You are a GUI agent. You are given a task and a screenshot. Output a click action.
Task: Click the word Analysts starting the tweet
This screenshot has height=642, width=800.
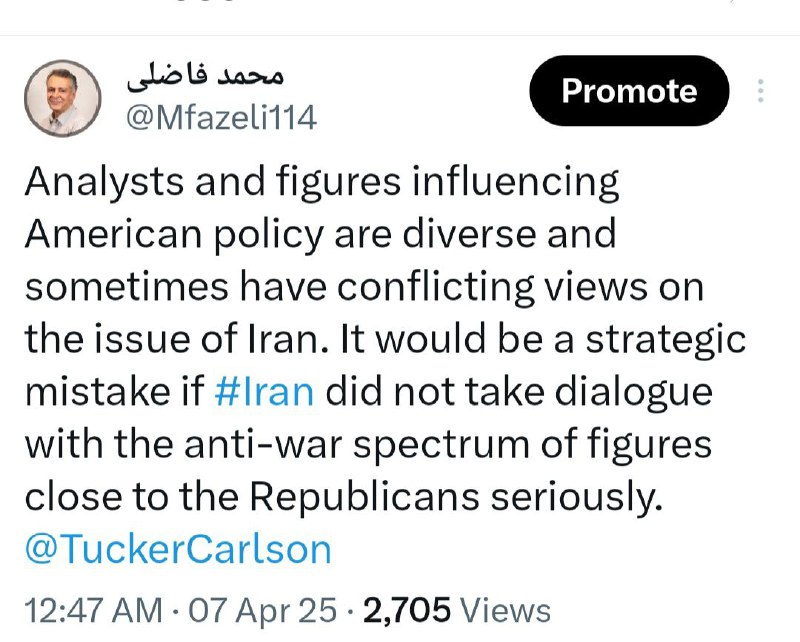point(104,182)
